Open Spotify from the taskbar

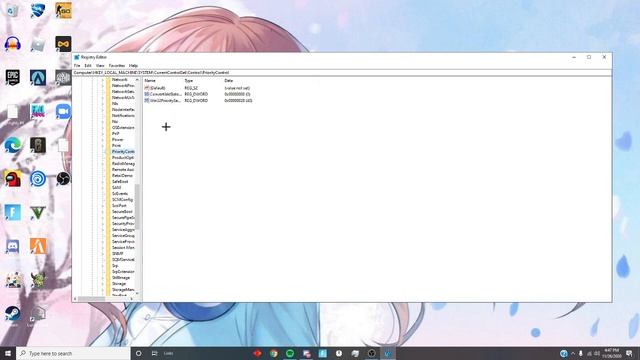point(290,353)
